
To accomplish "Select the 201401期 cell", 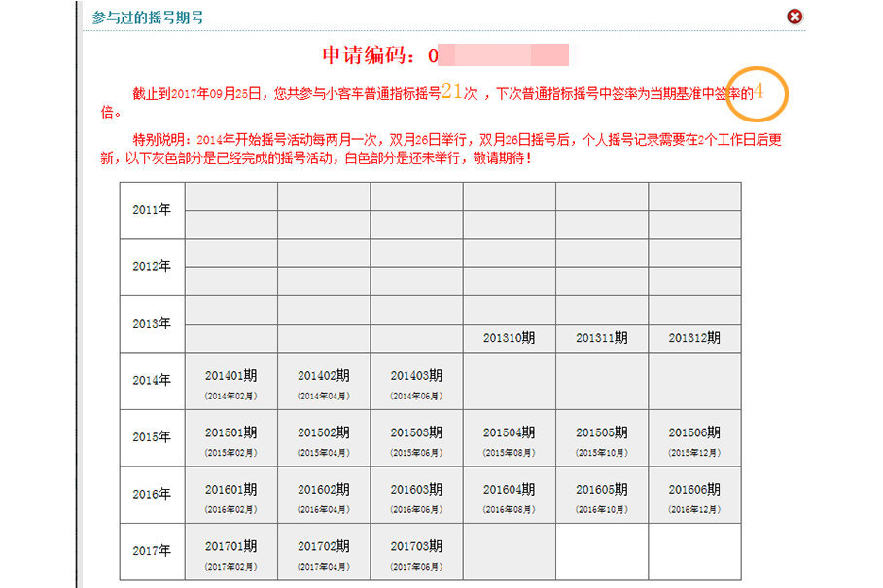I will tap(230, 381).
